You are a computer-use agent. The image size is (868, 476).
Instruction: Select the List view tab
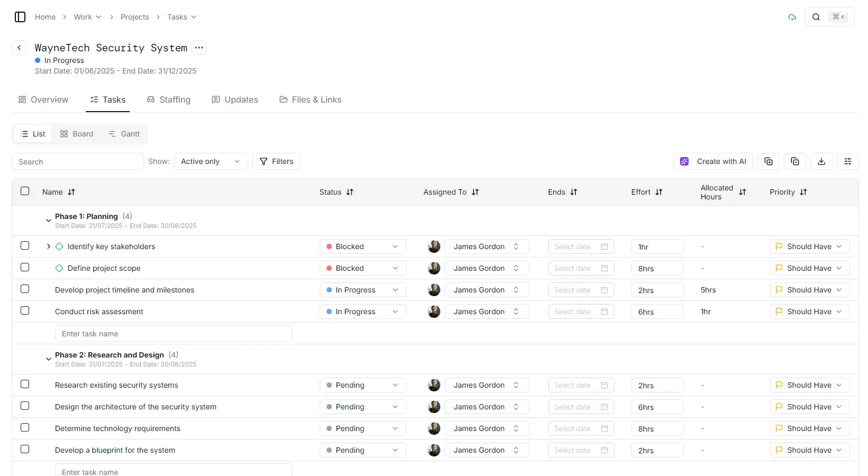point(33,134)
